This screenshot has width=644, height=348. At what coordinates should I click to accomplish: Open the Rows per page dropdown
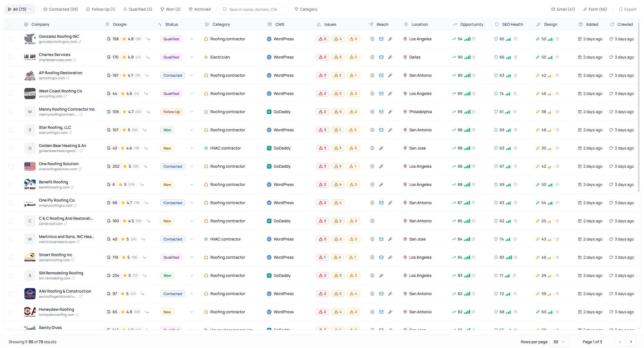[x=560, y=342]
